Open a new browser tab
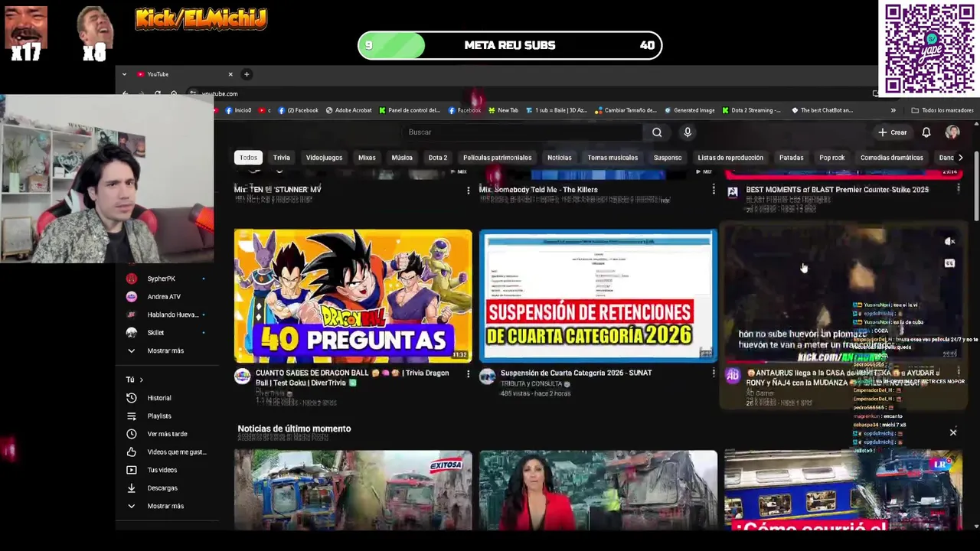980x551 pixels. click(247, 74)
